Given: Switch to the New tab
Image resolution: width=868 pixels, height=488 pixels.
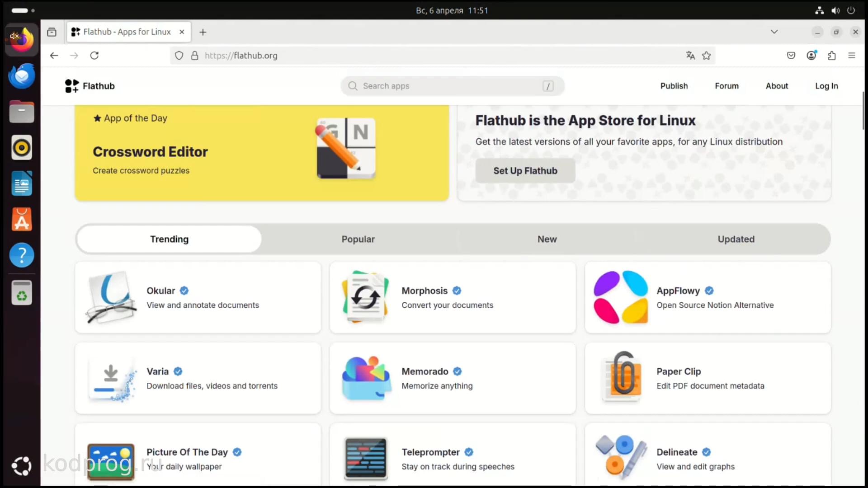Looking at the screenshot, I should click(547, 239).
